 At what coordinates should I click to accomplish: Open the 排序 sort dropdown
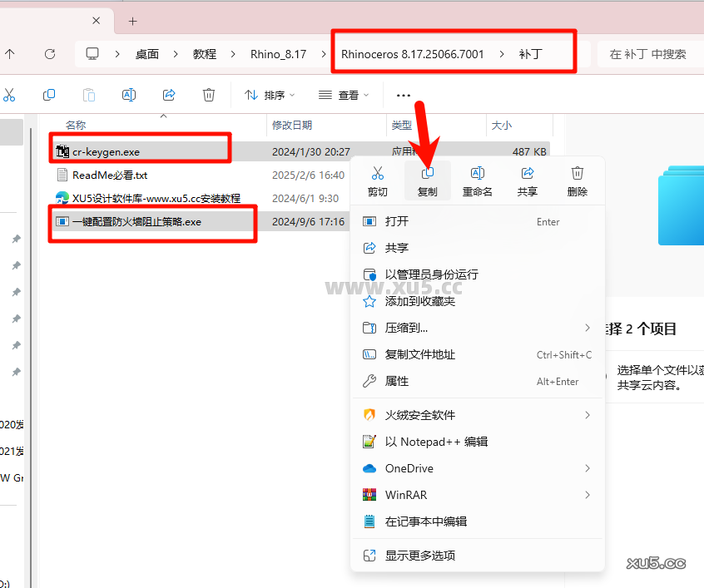click(x=269, y=95)
